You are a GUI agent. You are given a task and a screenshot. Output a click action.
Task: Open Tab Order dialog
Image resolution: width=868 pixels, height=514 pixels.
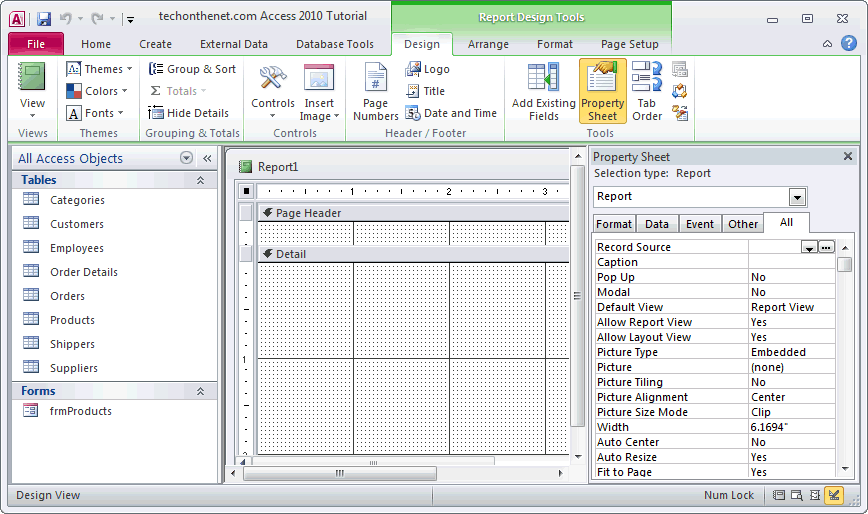pos(647,92)
